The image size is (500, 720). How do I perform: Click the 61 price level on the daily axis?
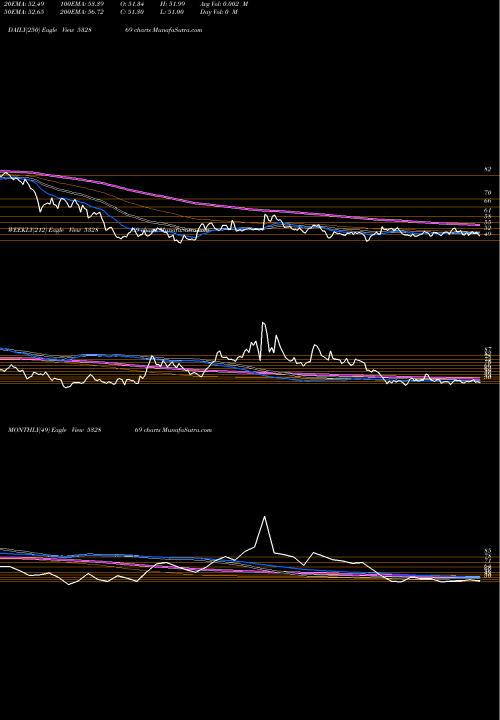[x=488, y=210]
